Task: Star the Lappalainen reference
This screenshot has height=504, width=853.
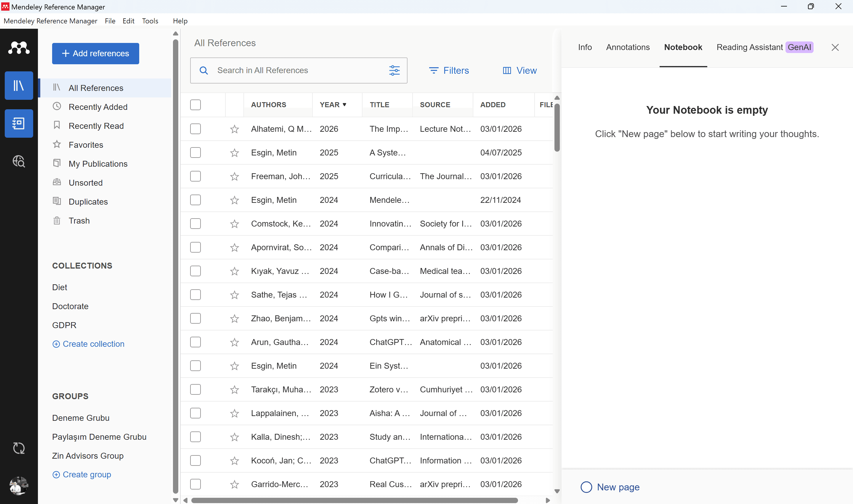Action: click(x=234, y=413)
